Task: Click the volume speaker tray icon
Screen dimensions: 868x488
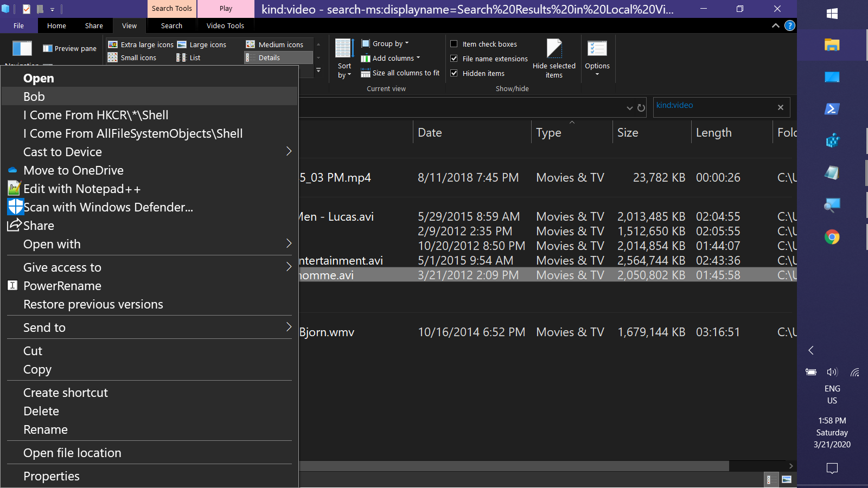Action: pyautogui.click(x=832, y=372)
